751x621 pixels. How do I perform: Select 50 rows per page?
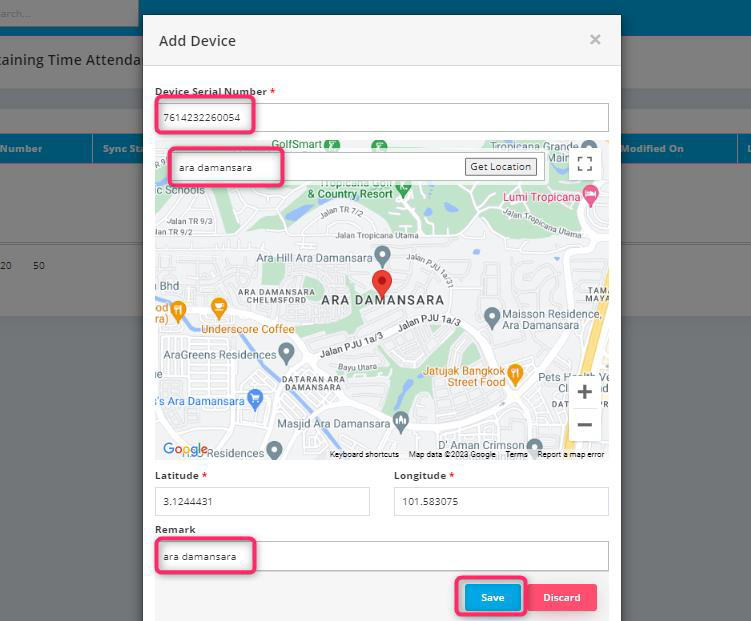click(39, 265)
